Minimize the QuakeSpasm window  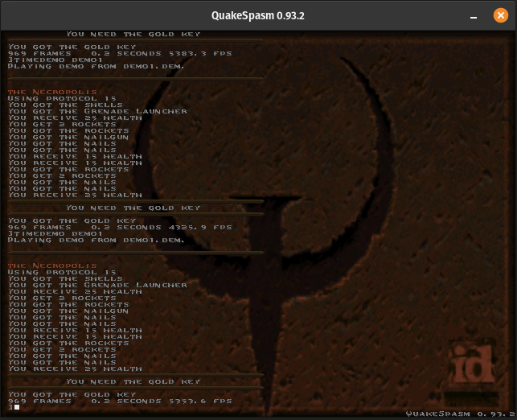coord(474,16)
